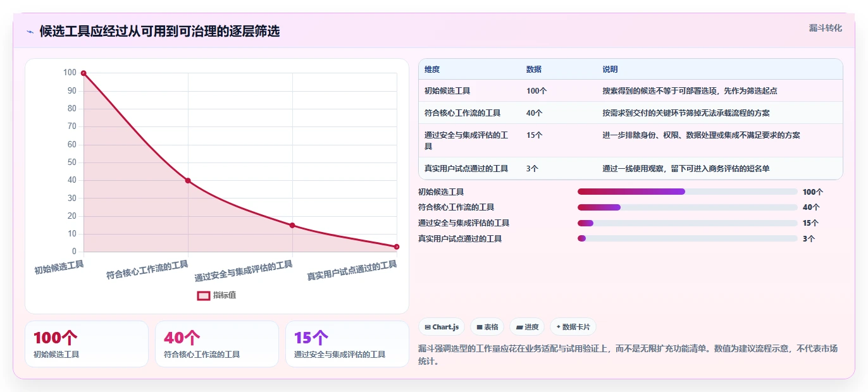Click the 指标值 legend label
This screenshot has height=392, width=868.
[x=225, y=295]
